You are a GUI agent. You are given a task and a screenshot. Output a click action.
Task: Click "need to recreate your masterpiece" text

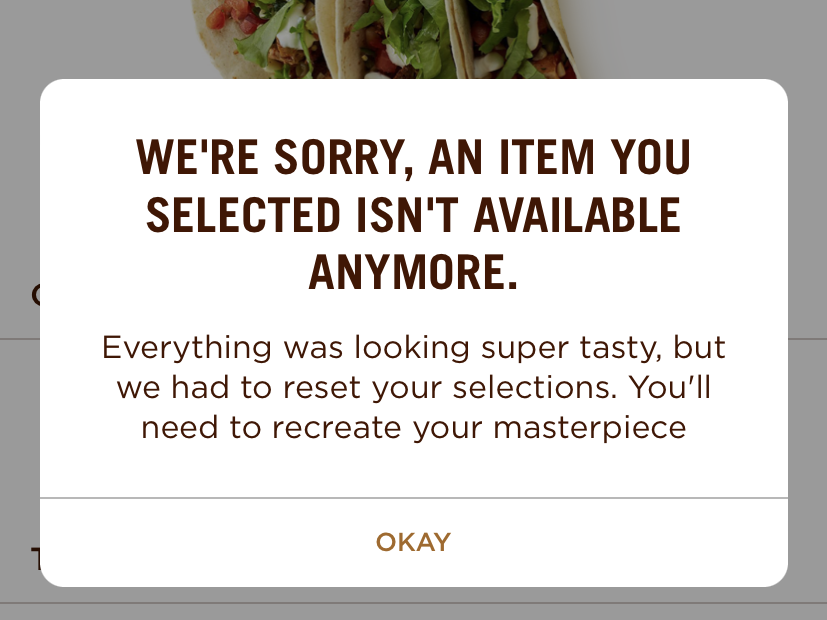[414, 428]
